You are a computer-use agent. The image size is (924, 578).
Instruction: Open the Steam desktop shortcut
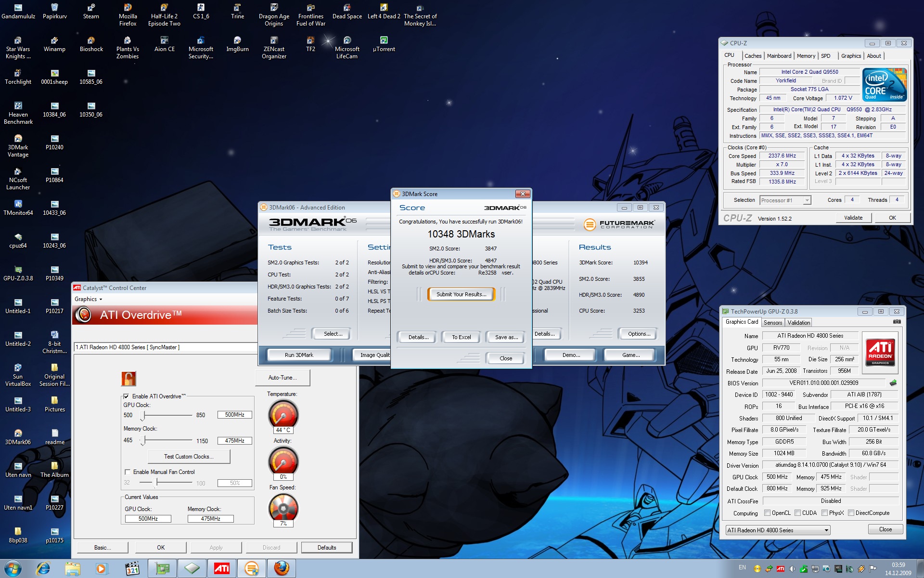pyautogui.click(x=91, y=12)
